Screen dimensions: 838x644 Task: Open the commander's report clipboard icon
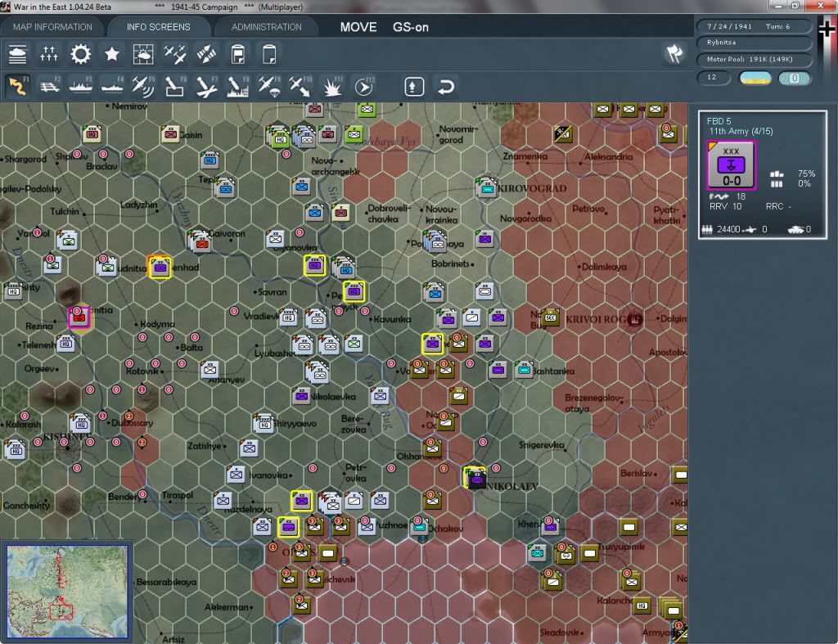click(238, 55)
